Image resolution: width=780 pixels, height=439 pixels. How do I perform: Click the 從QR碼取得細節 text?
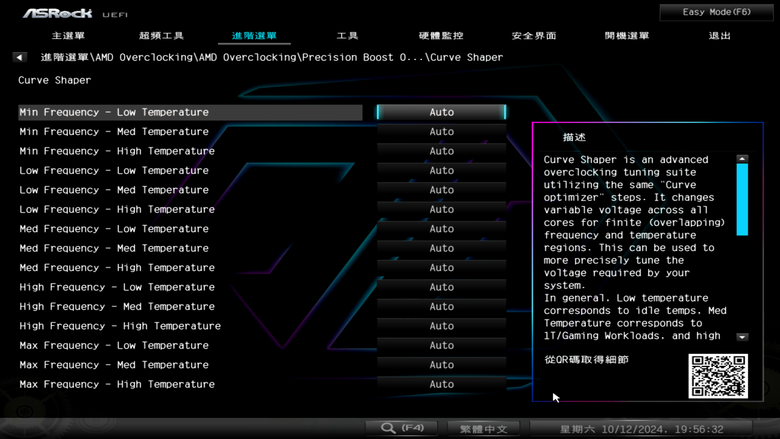[586, 359]
